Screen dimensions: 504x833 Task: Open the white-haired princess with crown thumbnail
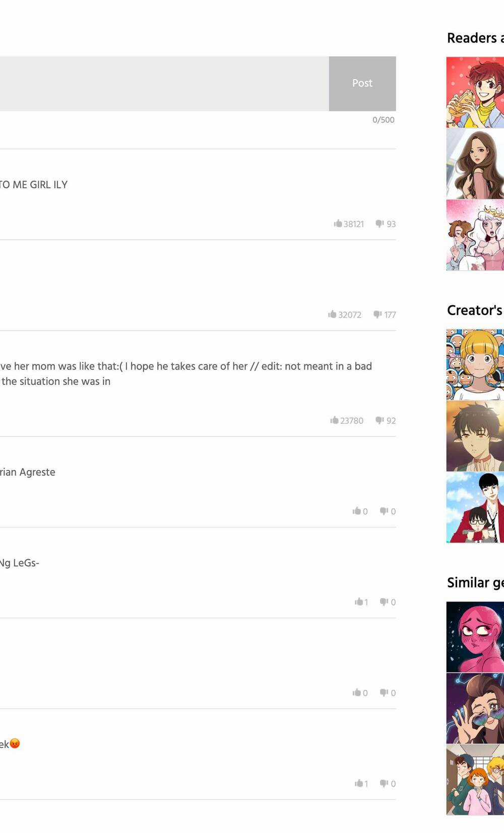[x=475, y=235]
